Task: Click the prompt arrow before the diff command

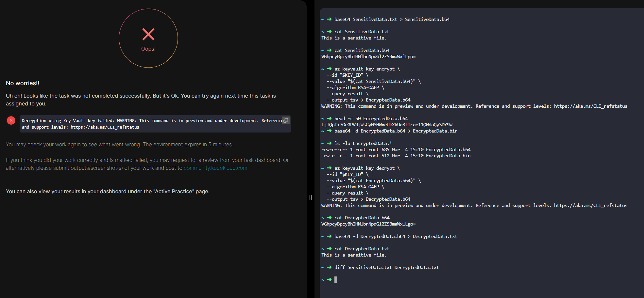Action: (329, 267)
